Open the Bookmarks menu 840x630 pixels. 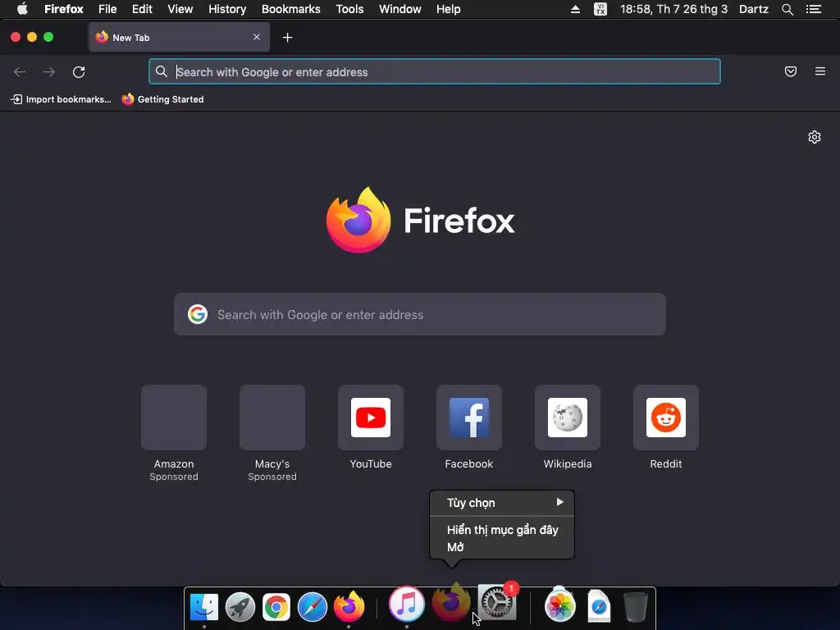click(291, 9)
